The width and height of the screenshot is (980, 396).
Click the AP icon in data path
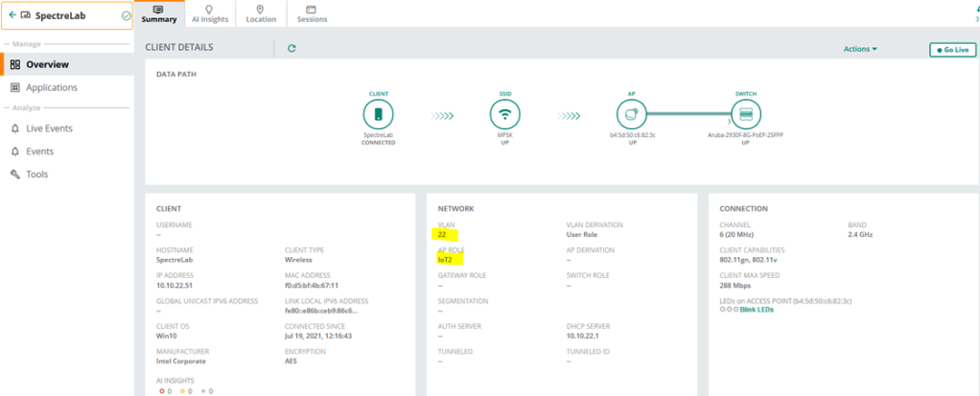pyautogui.click(x=632, y=115)
